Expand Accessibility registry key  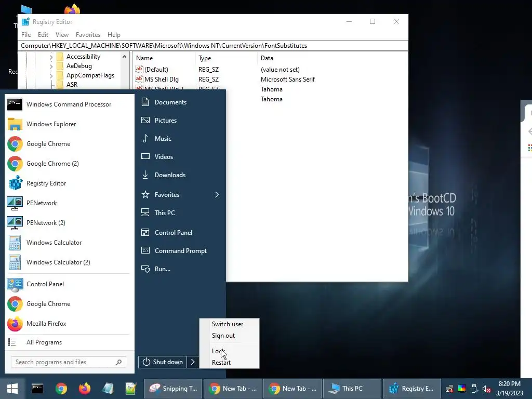click(51, 57)
